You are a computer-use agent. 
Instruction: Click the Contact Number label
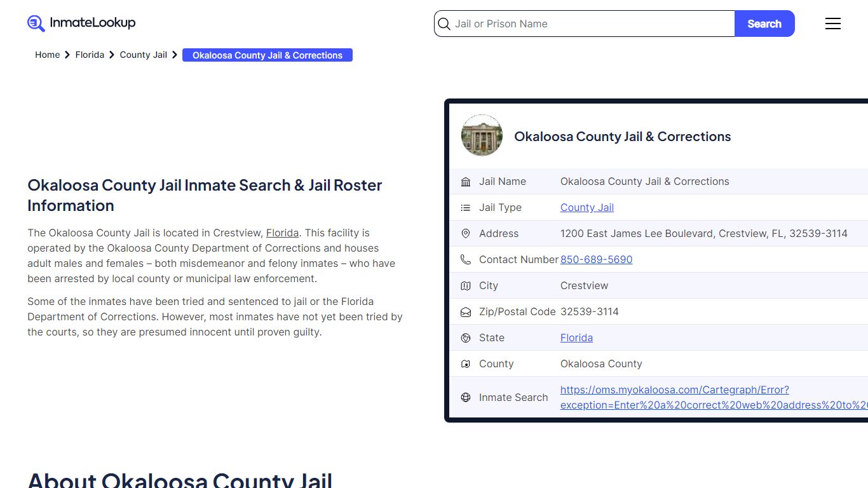519,259
